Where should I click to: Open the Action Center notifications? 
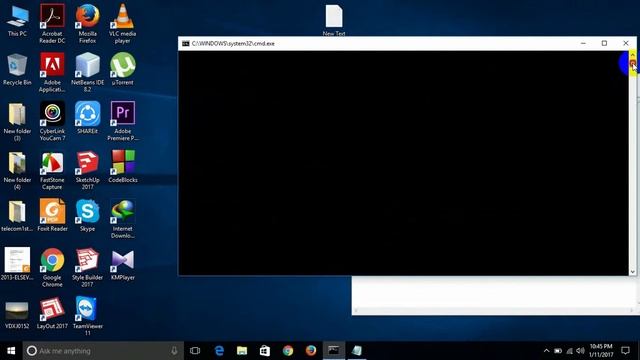coord(625,351)
